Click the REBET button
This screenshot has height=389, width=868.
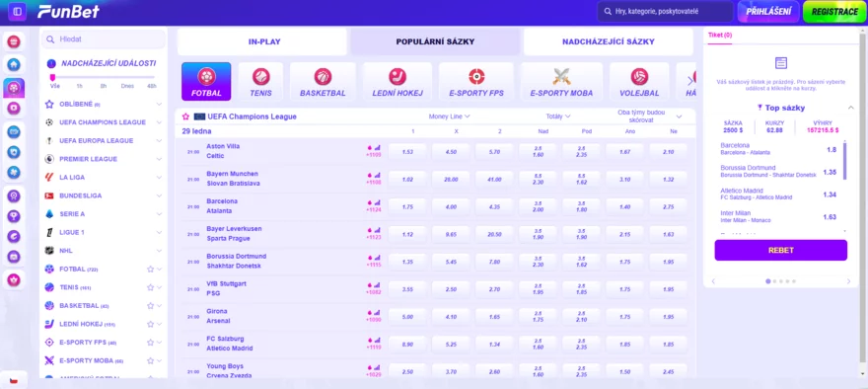(780, 250)
